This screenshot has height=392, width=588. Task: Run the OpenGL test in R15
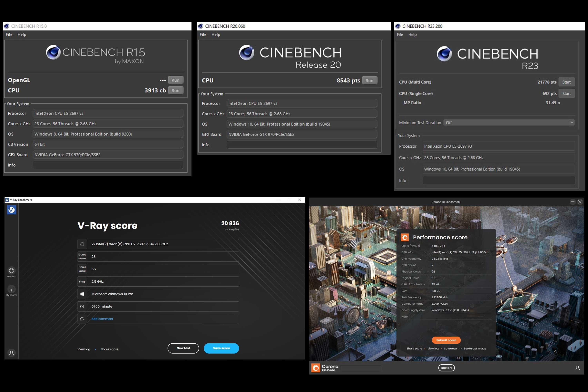pyautogui.click(x=175, y=80)
